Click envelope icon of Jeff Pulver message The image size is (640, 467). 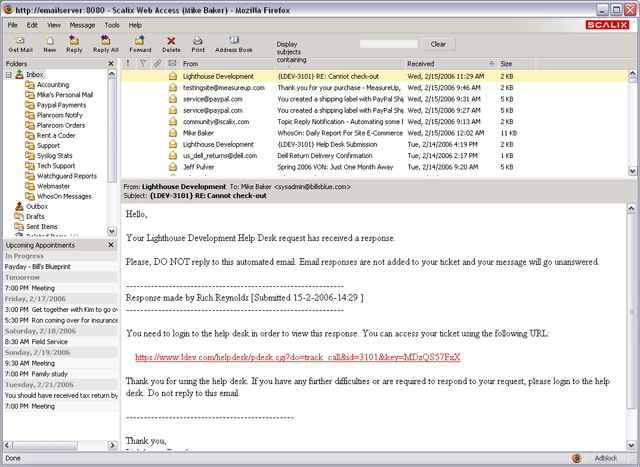click(x=173, y=167)
